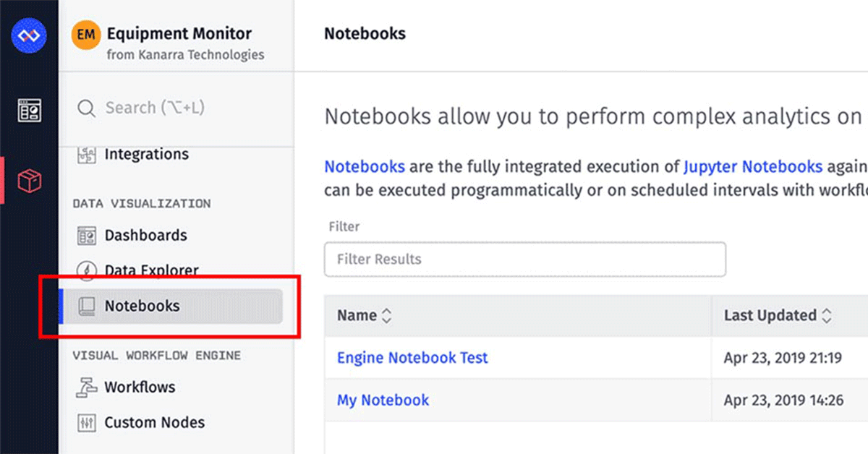
Task: Open the Engine Notebook Test link
Action: (412, 358)
